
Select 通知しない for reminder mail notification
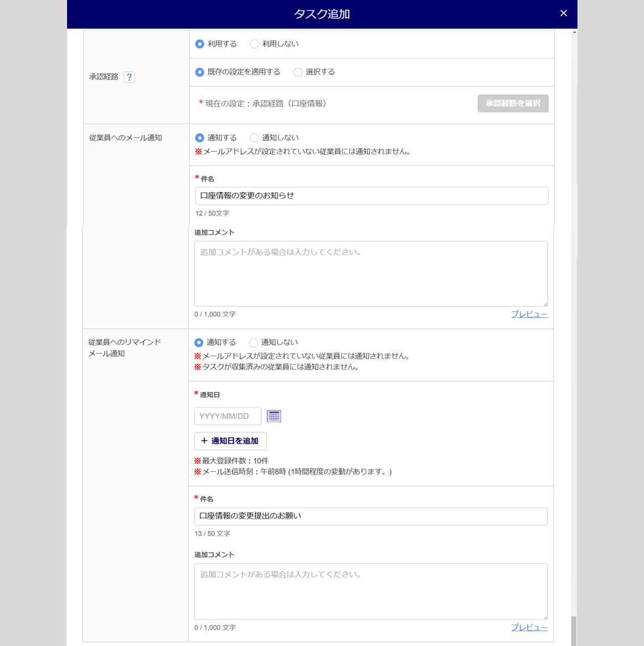click(253, 342)
